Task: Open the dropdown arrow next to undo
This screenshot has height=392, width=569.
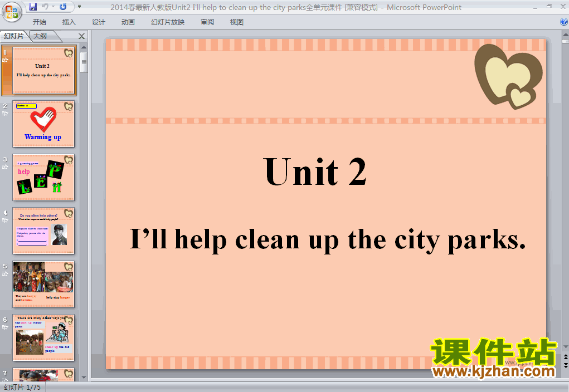Action: click(x=53, y=7)
